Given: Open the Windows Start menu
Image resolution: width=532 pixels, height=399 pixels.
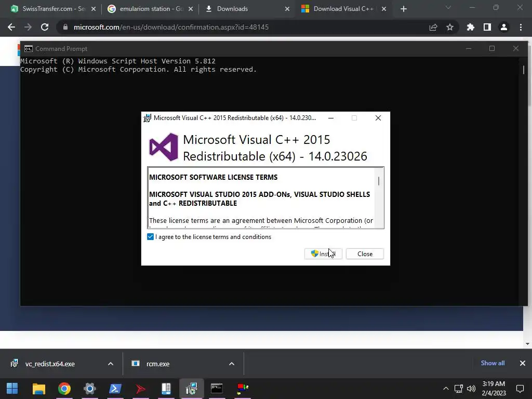Looking at the screenshot, I should click(12, 389).
